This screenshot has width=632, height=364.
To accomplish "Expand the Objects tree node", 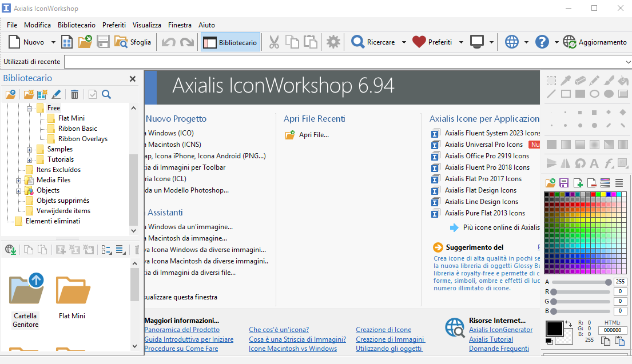I will point(18,191).
